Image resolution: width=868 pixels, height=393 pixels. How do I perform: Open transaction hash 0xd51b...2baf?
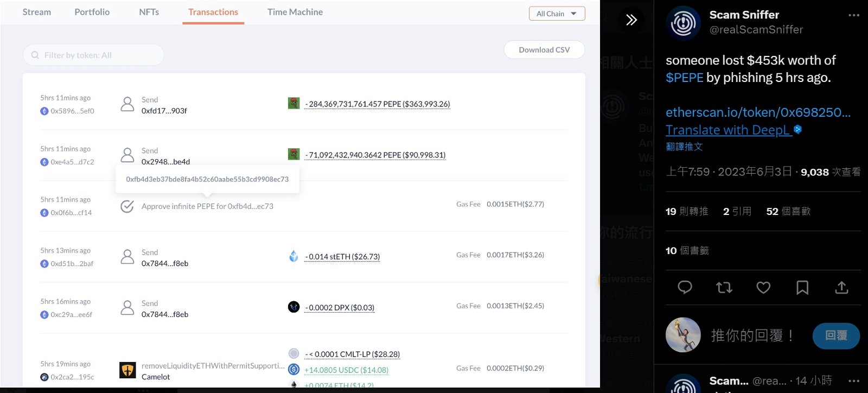(72, 264)
